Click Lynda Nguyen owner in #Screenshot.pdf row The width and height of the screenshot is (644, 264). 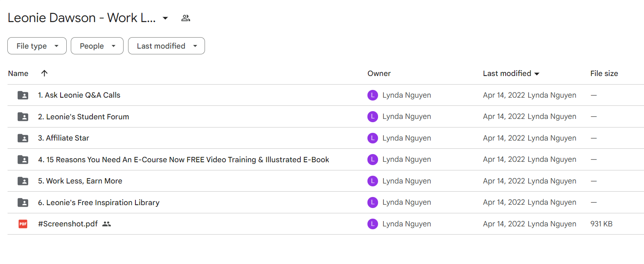407,224
